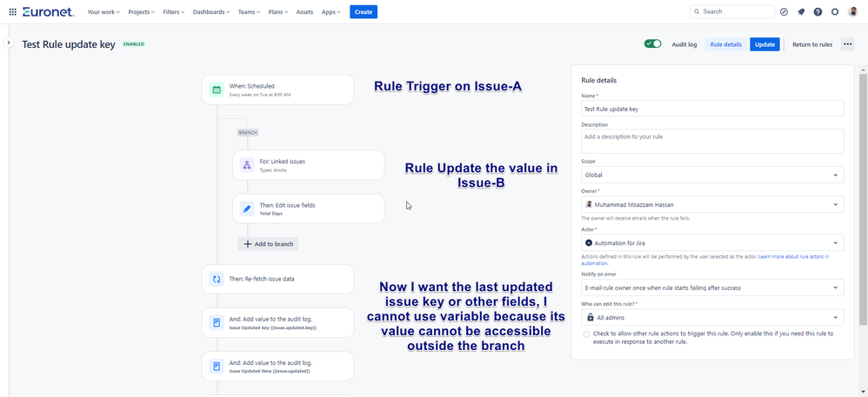868x397 pixels.
Task: Open the user profile avatar
Action: coord(852,11)
